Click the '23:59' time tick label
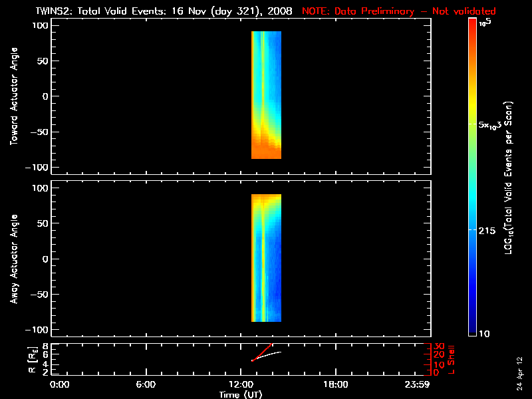Screen dimensions: 532x399 [x=417, y=384]
